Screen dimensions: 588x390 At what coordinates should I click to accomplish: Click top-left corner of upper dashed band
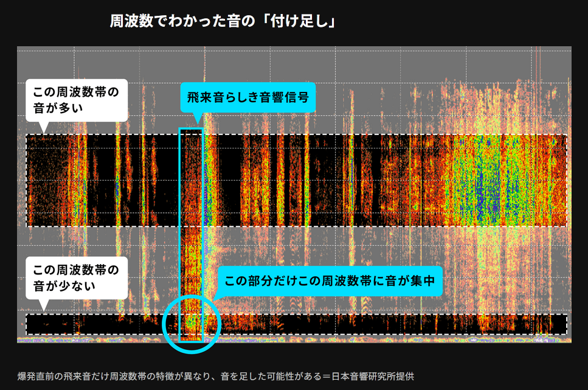[27, 135]
